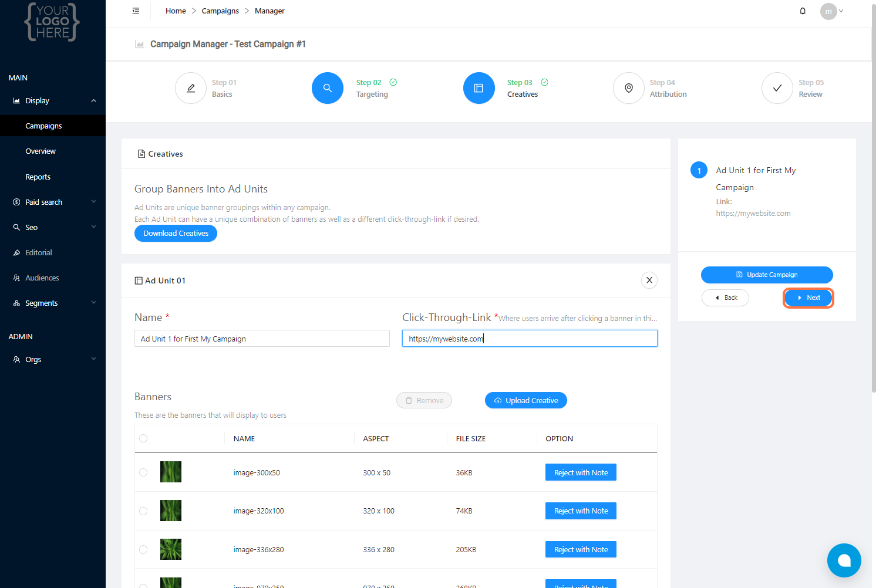Close Ad Unit 01 panel
876x588 pixels.
[x=649, y=280]
